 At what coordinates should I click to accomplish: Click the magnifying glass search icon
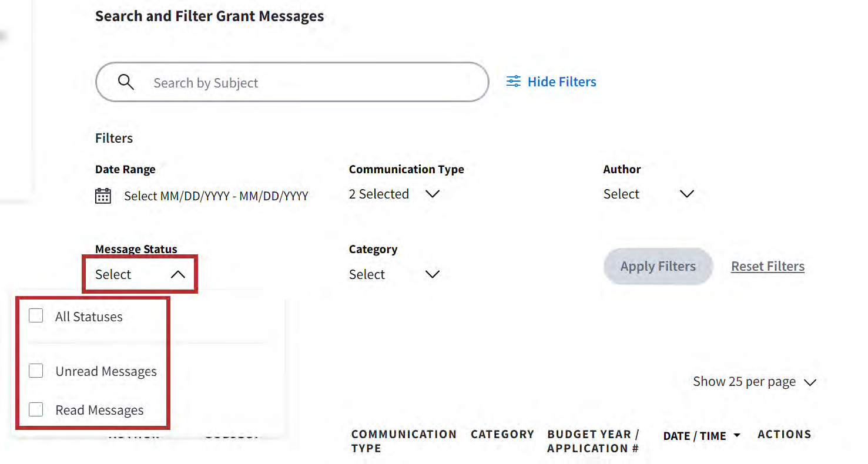[x=126, y=82]
